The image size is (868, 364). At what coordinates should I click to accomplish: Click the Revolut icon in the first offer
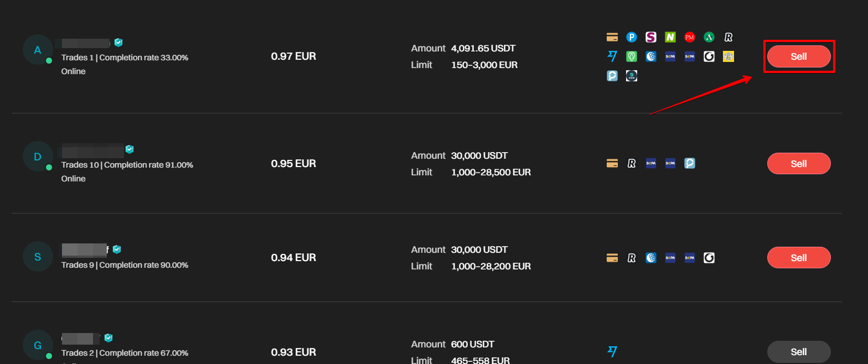click(728, 37)
